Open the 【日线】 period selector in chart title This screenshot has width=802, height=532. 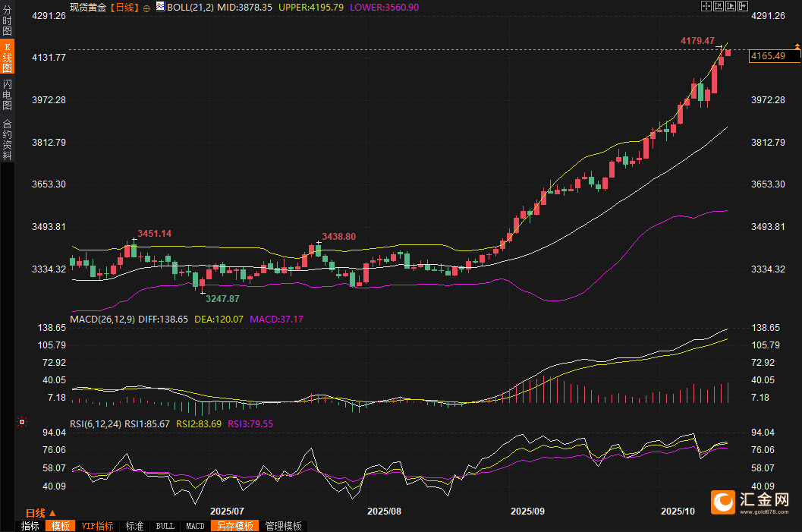[124, 7]
